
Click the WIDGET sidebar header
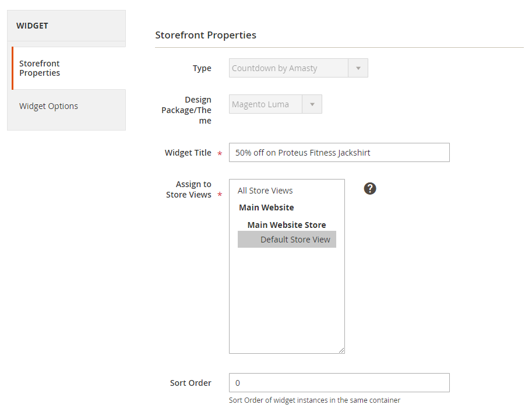(x=32, y=26)
